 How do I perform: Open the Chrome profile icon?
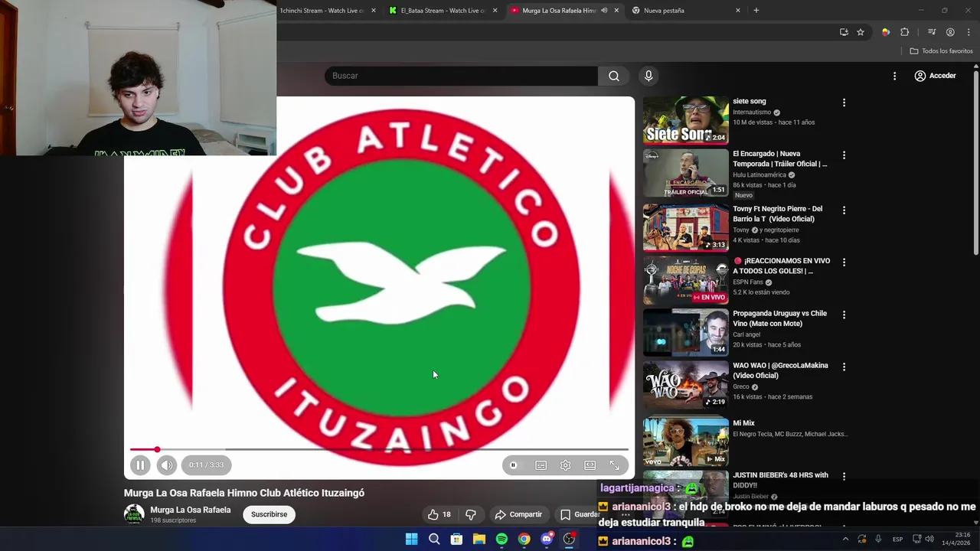pyautogui.click(x=950, y=32)
